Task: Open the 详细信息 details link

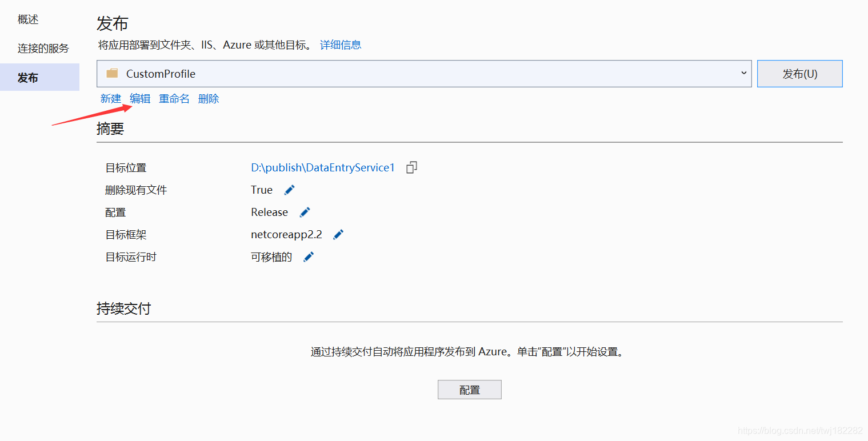Action: point(341,45)
